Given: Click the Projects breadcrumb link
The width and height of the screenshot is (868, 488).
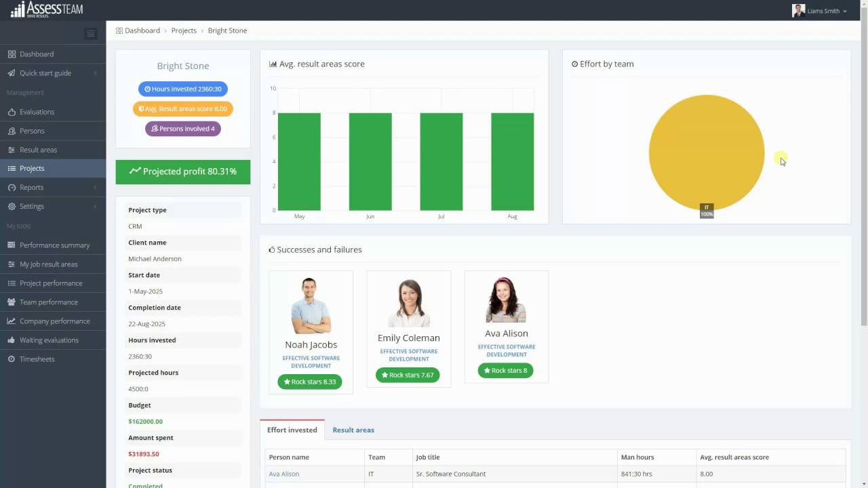Looking at the screenshot, I should point(184,30).
